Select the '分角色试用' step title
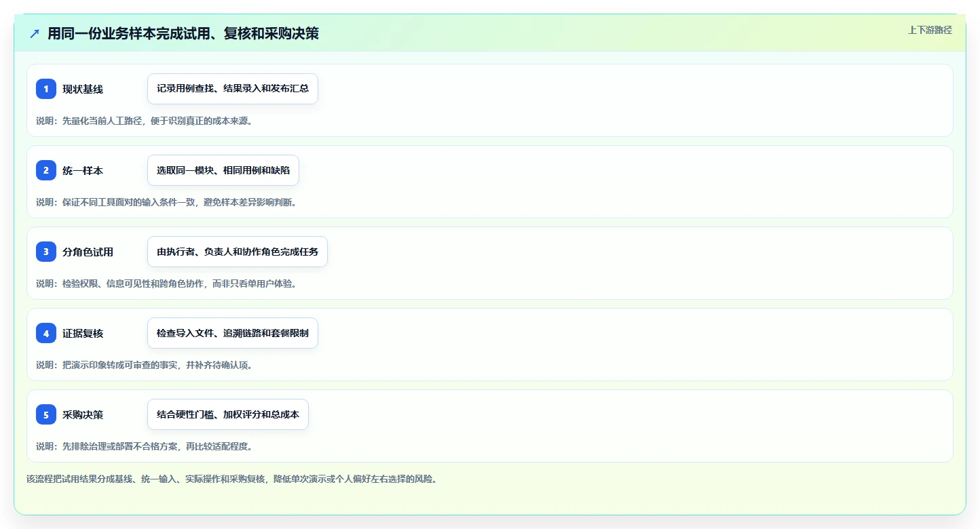This screenshot has width=980, height=529. (88, 252)
